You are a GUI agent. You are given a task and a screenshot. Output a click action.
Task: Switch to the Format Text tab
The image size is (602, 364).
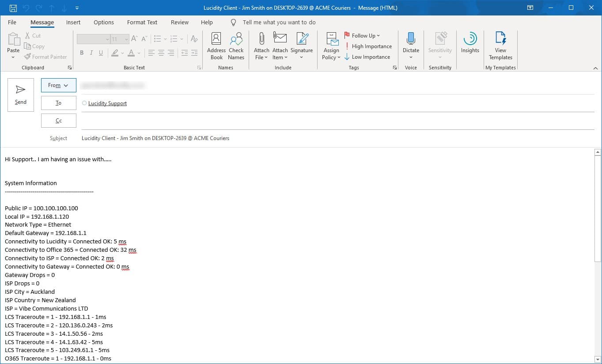coord(142,22)
